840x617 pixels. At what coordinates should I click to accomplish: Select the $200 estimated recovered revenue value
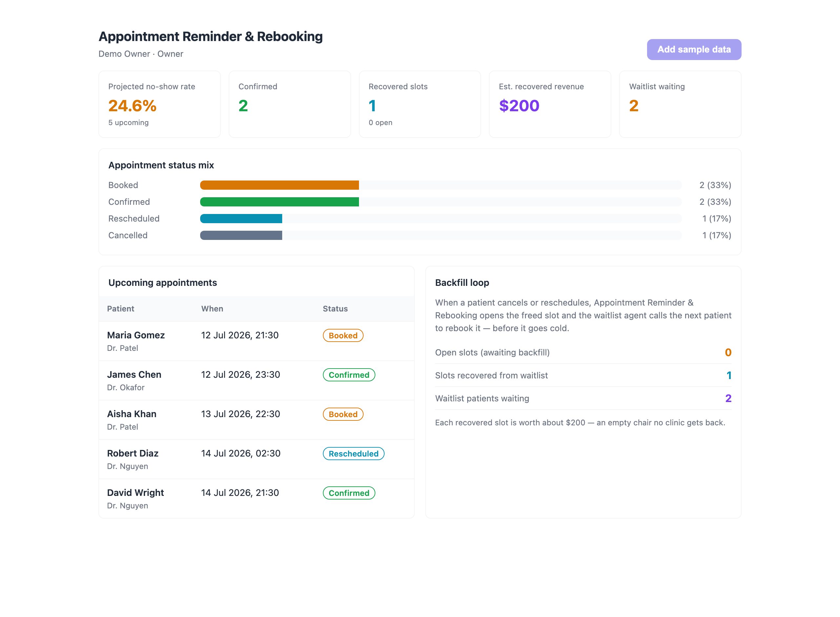[x=519, y=106]
